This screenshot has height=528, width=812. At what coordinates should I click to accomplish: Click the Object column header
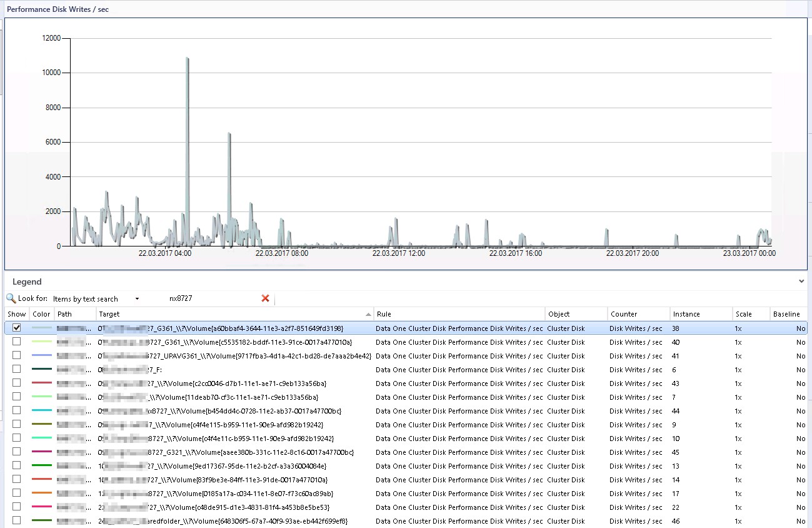click(575, 314)
